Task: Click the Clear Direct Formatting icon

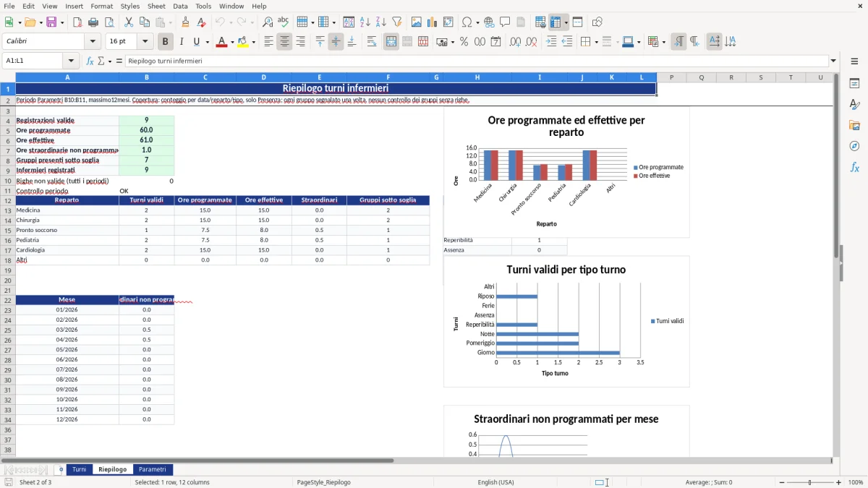Action: (201, 22)
